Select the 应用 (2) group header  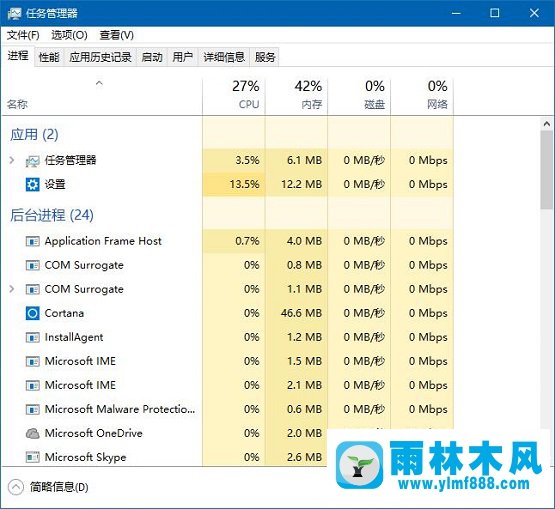click(34, 135)
